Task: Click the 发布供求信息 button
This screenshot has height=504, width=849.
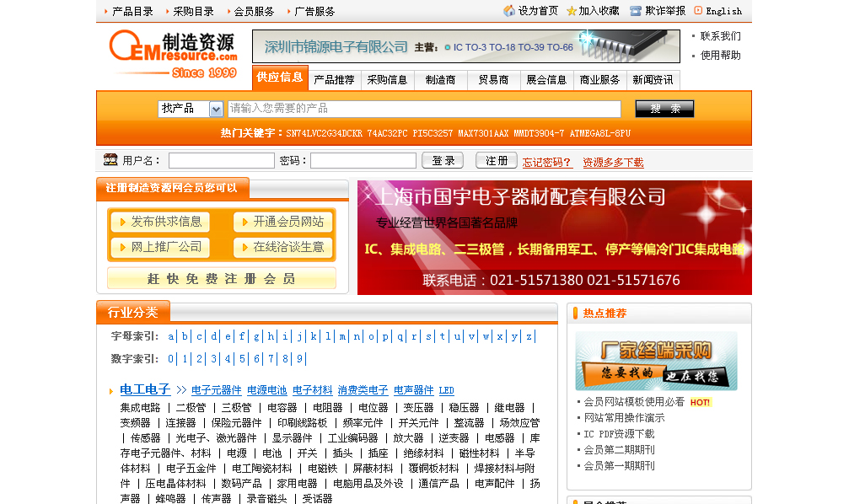Action: coord(160,222)
